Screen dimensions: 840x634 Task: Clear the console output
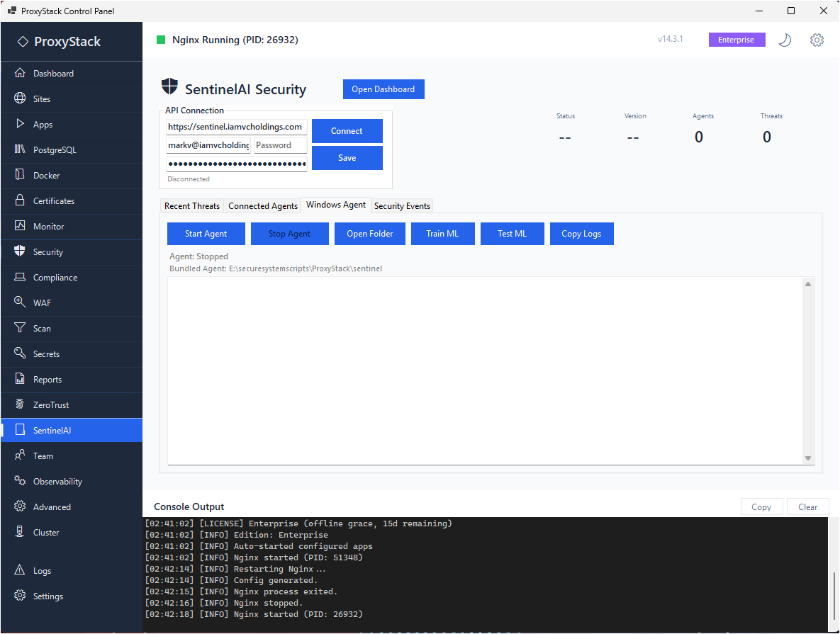[x=808, y=506]
